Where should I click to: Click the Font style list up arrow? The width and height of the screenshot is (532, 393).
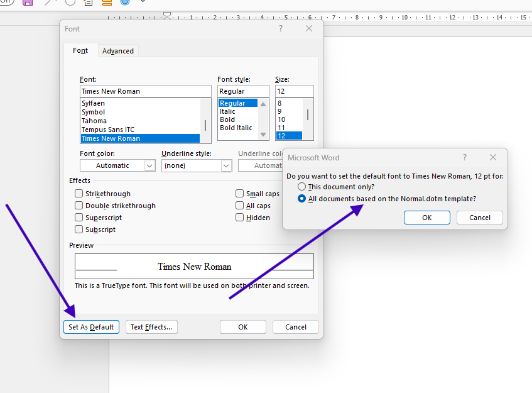(x=263, y=104)
